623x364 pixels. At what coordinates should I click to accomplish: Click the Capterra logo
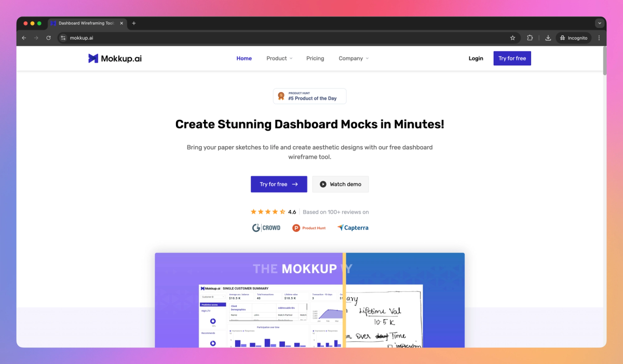click(353, 228)
